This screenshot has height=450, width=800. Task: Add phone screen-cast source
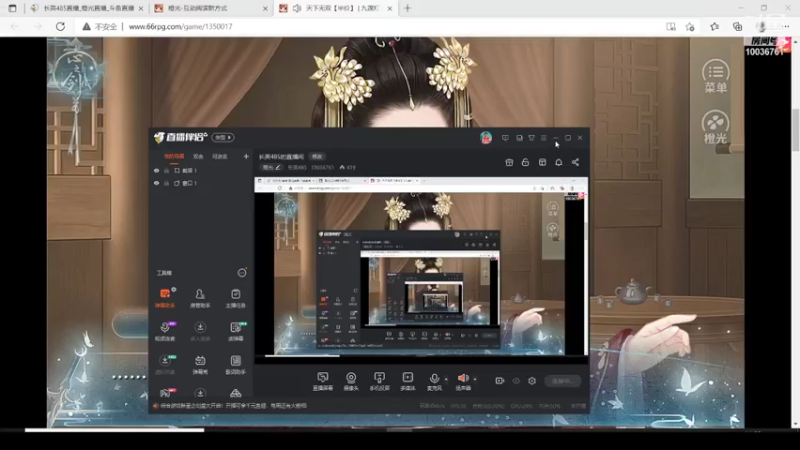click(x=379, y=381)
